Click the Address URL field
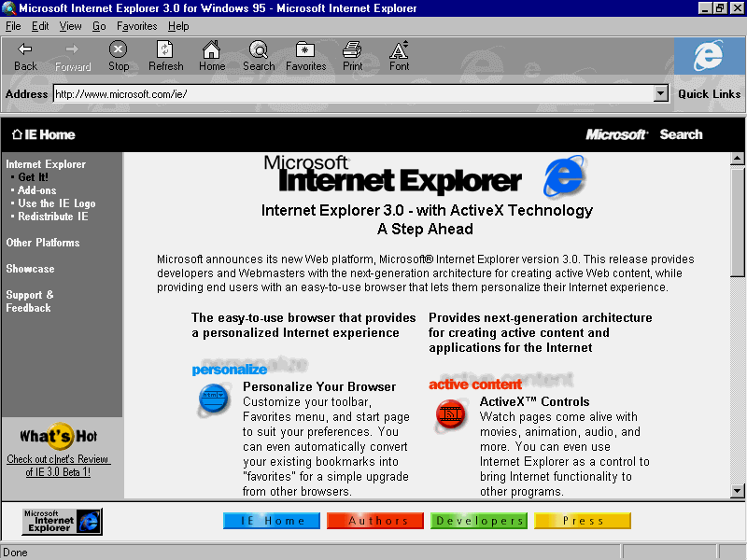 click(354, 94)
